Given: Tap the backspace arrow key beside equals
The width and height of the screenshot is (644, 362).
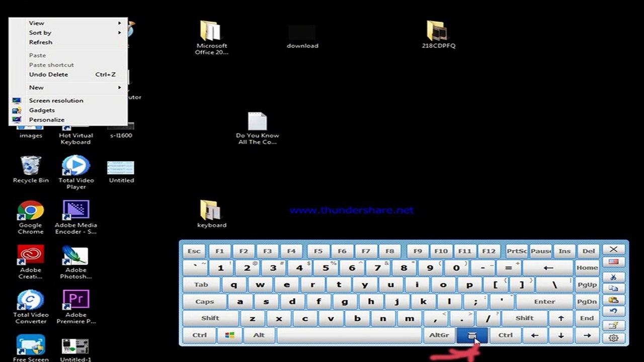Looking at the screenshot, I should tap(548, 268).
